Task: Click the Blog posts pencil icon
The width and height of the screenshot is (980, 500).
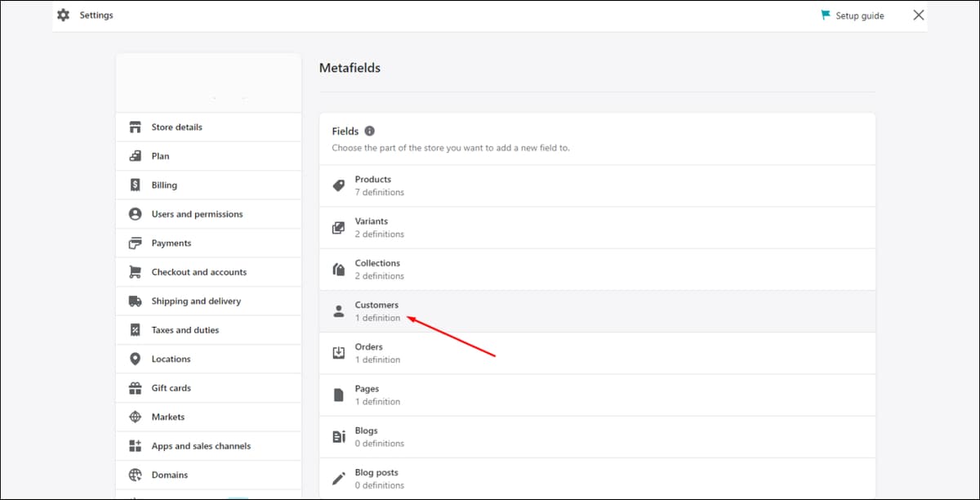Action: (x=339, y=479)
